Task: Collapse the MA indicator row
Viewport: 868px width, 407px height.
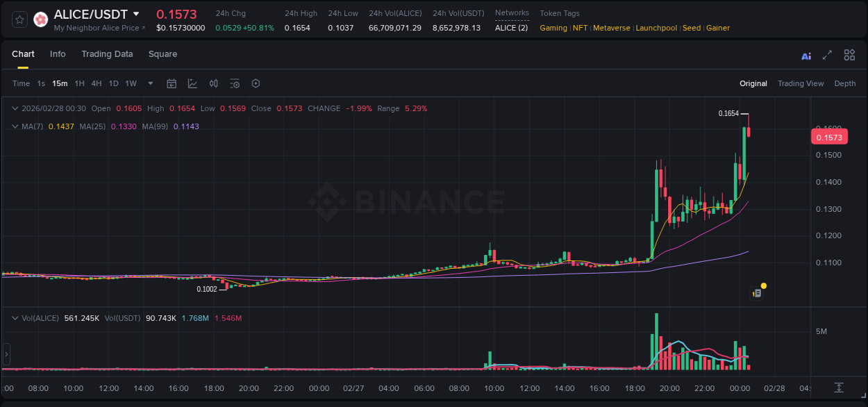Action: tap(15, 126)
